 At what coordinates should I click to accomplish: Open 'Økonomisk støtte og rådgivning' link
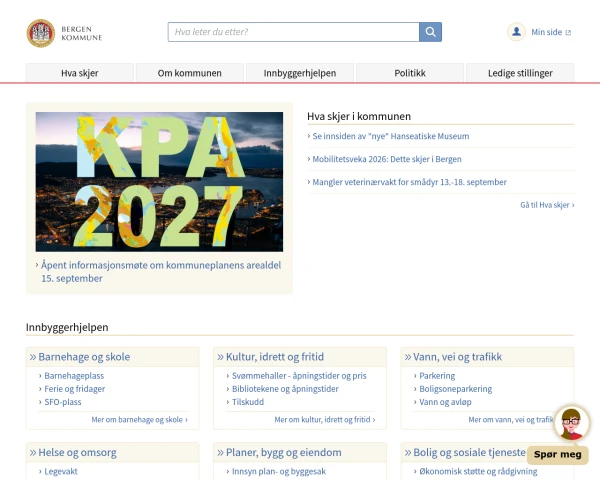(478, 472)
